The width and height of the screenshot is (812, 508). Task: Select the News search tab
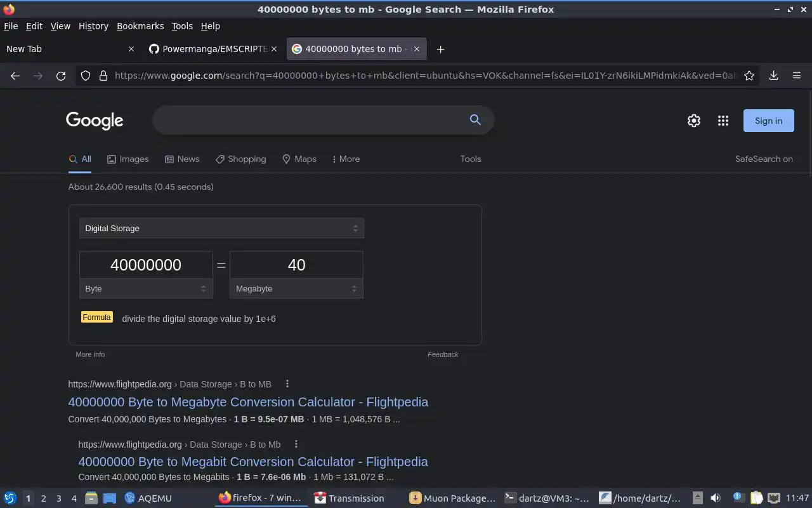point(182,159)
